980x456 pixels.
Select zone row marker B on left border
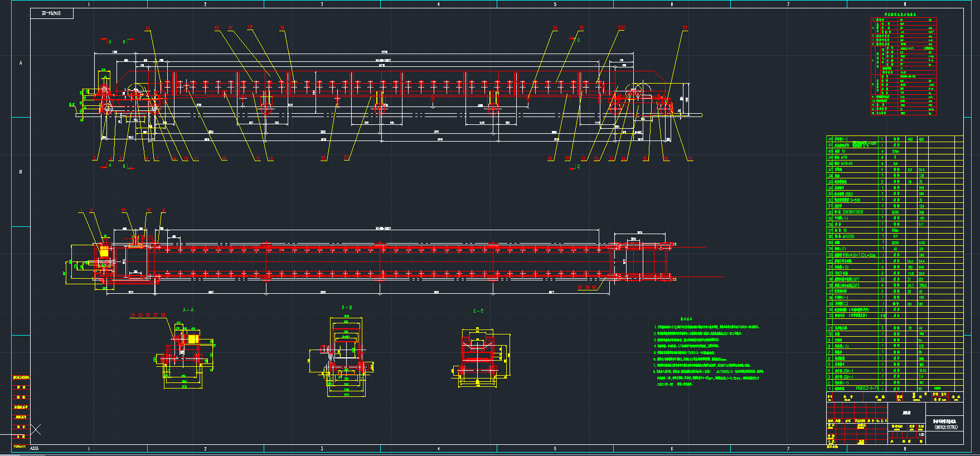21,172
